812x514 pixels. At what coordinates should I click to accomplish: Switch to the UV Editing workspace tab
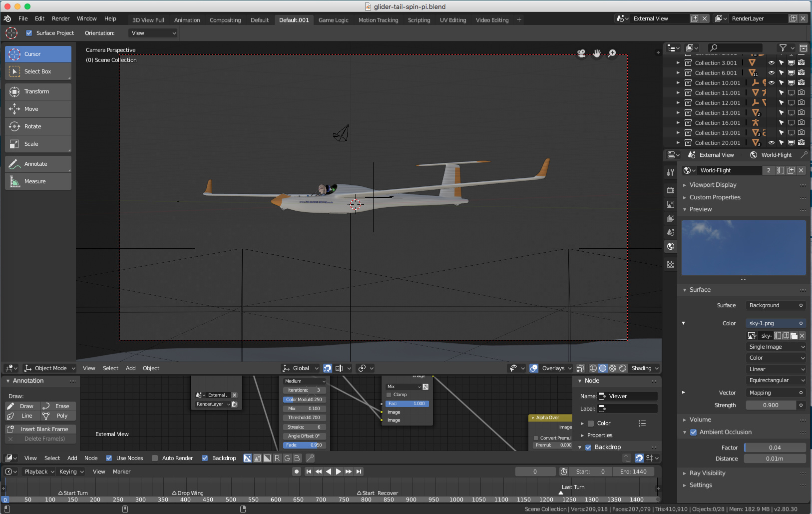[452, 19]
